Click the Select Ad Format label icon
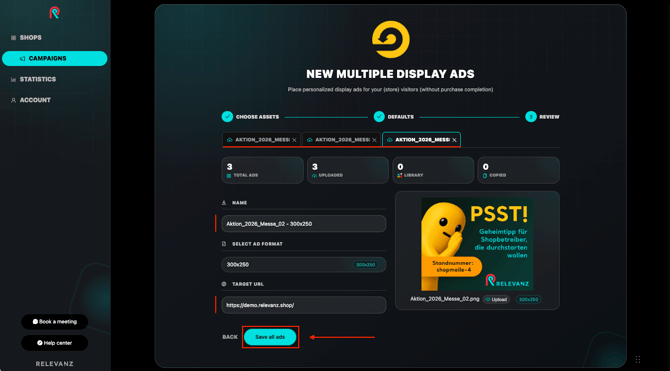670x371 pixels. click(224, 244)
